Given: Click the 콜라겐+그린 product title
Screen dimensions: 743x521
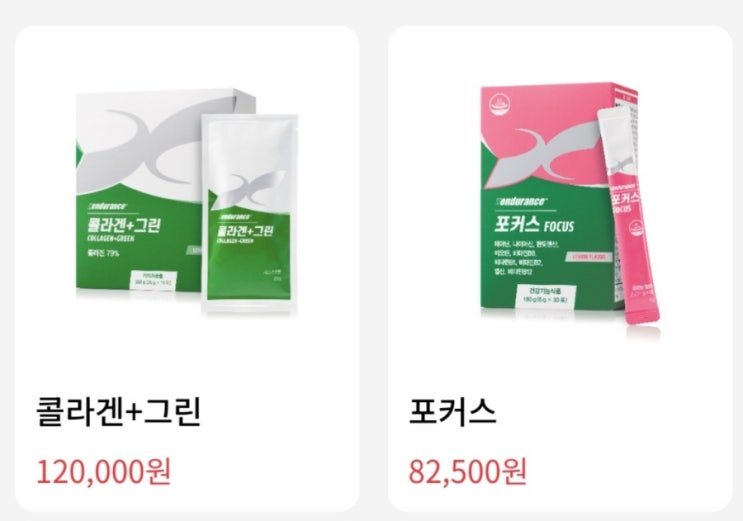Looking at the screenshot, I should tap(119, 411).
